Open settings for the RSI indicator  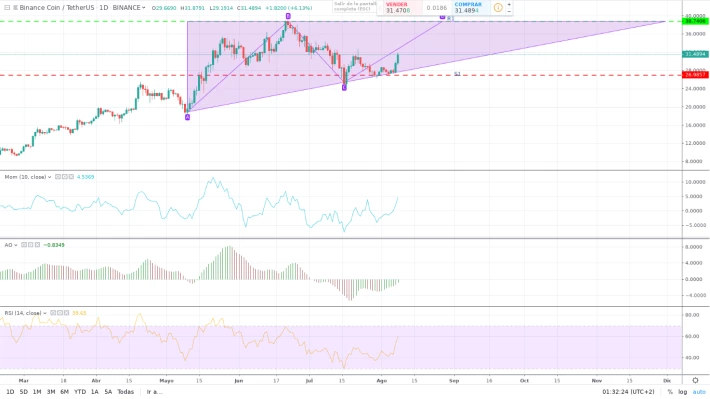[60, 312]
